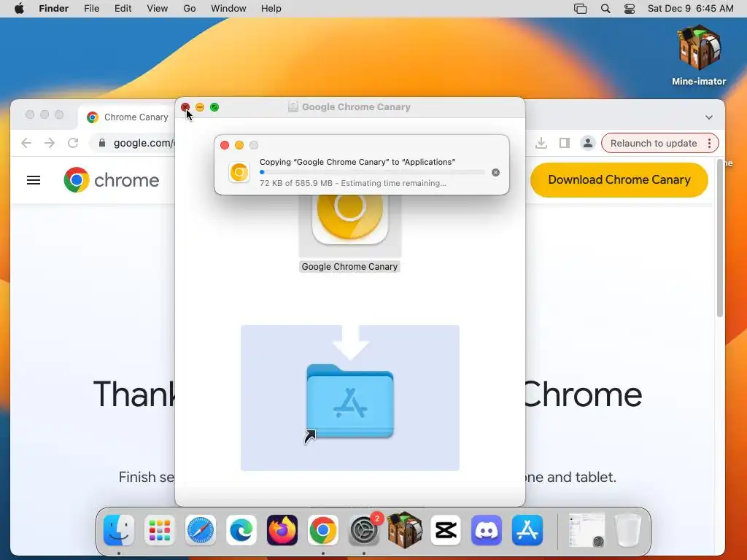Image resolution: width=747 pixels, height=560 pixels.
Task: Click the Google Chrome Canary window title
Action: [356, 107]
